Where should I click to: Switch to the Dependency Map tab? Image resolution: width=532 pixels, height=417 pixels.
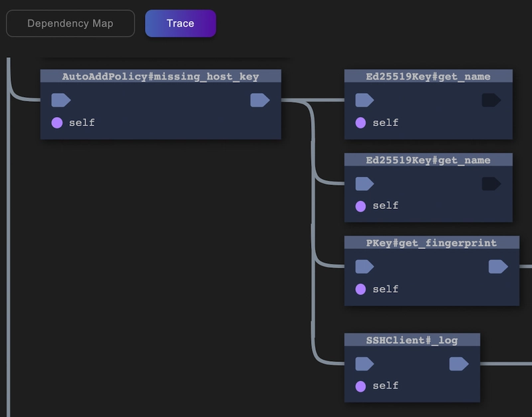[70, 23]
